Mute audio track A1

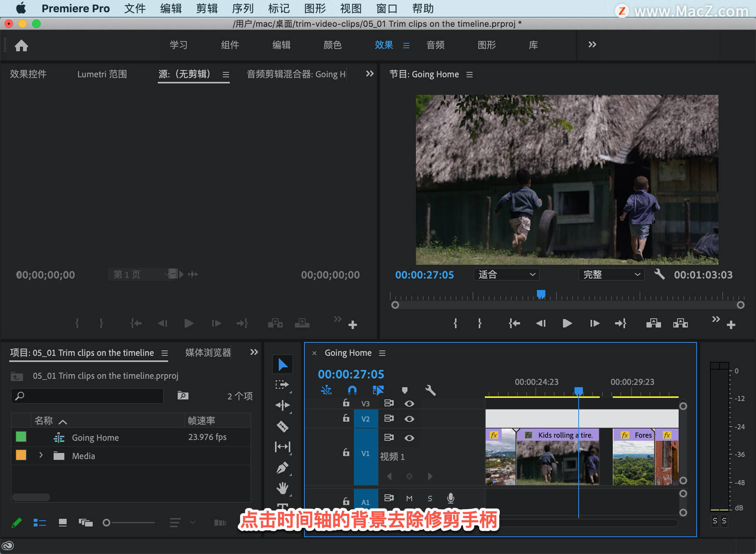point(409,499)
